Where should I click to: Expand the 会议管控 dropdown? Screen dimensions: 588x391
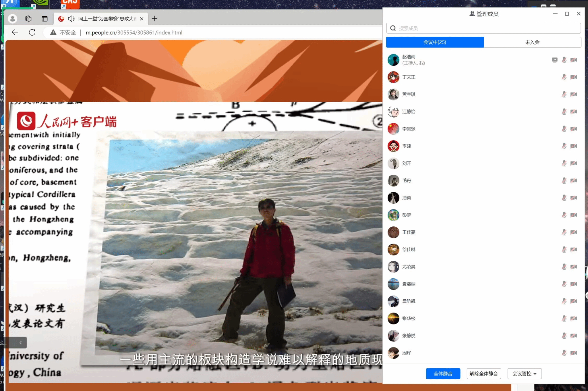click(x=524, y=373)
